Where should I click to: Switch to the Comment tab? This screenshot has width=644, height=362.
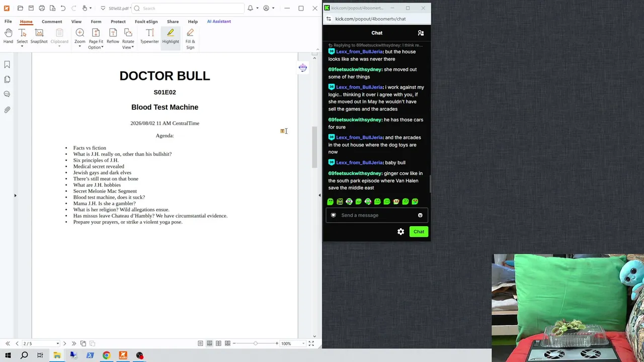52,22
